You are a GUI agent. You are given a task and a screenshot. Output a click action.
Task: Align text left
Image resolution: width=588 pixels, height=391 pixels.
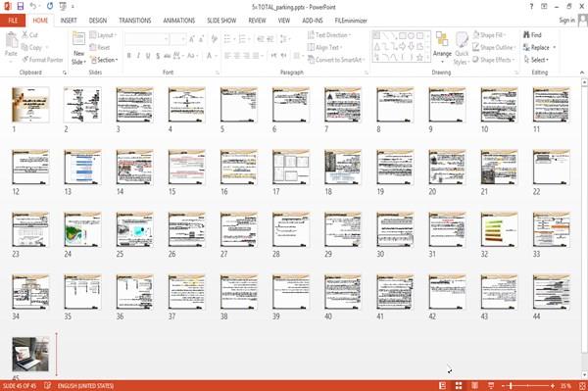[227, 56]
